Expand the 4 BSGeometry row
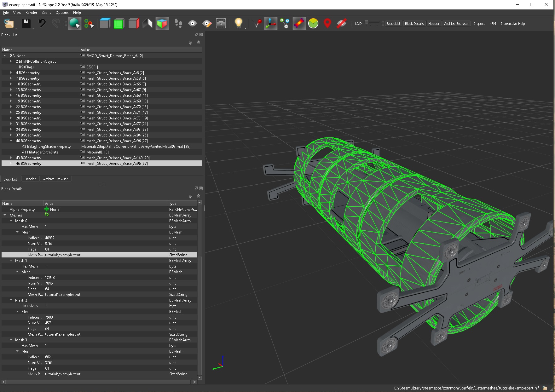 pos(11,73)
